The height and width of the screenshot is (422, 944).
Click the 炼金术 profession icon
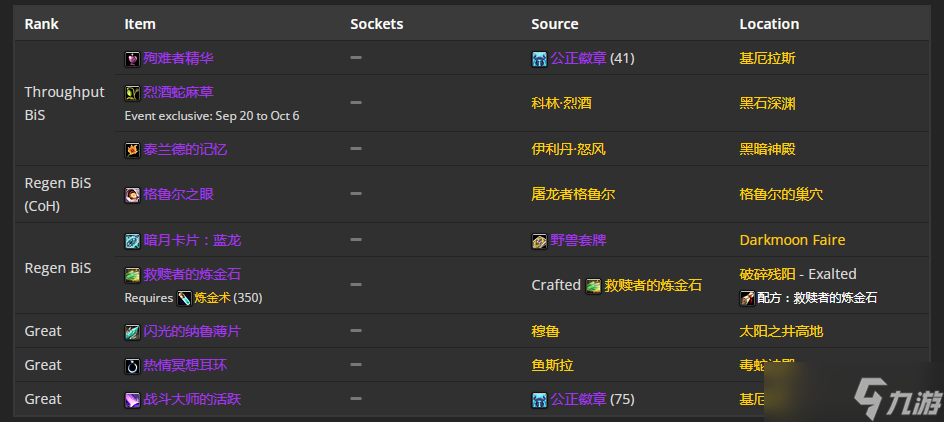click(x=184, y=298)
